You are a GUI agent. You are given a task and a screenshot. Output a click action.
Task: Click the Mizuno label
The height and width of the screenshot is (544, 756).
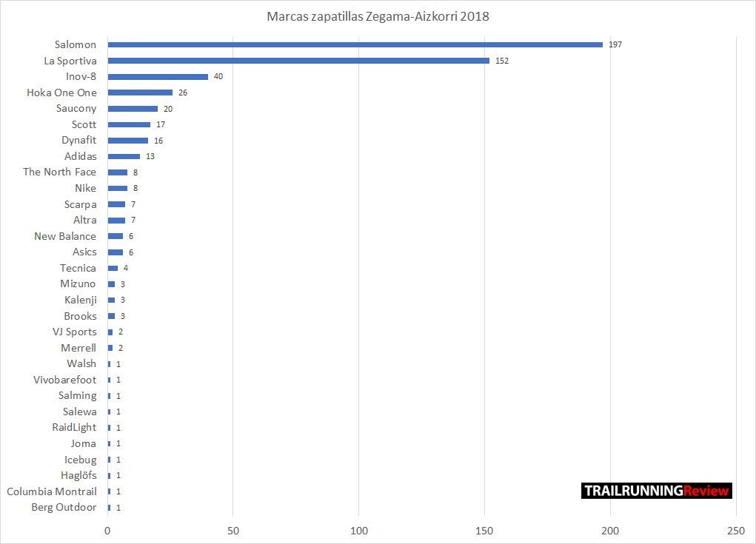78,283
